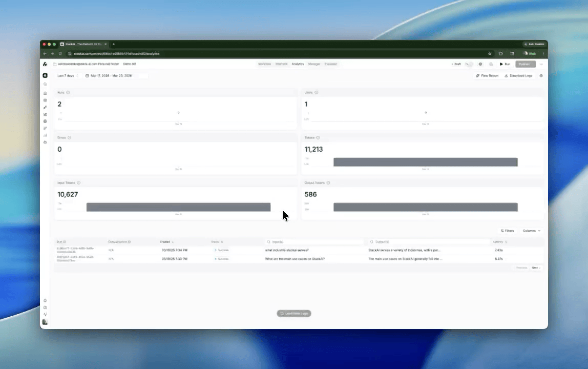Switch to the Interface tab
The image size is (588, 369).
click(281, 64)
